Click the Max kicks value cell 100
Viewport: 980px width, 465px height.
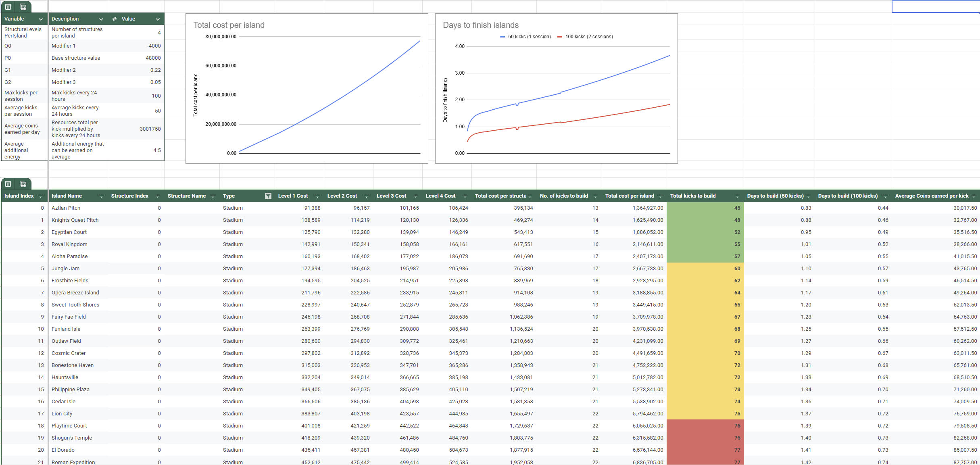156,96
